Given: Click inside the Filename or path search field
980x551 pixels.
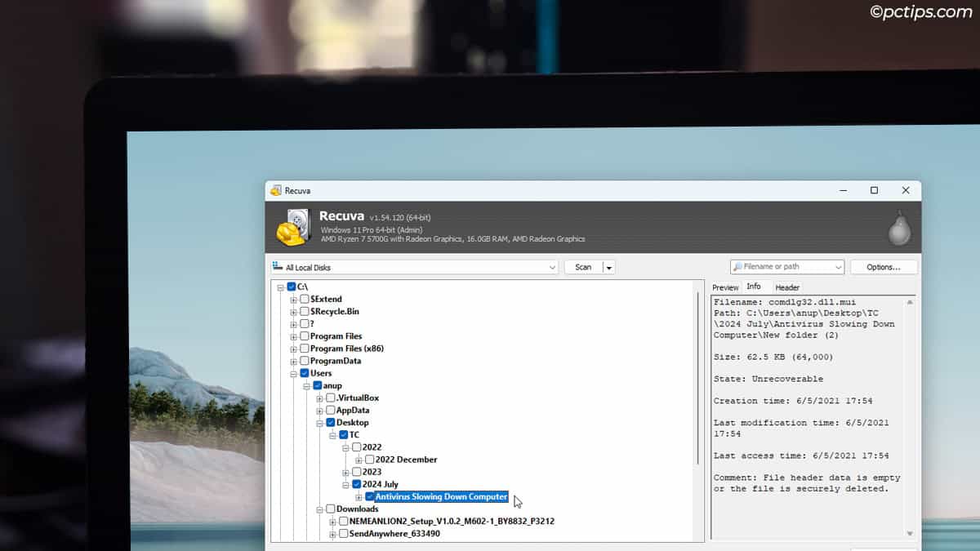Looking at the screenshot, I should pos(784,266).
